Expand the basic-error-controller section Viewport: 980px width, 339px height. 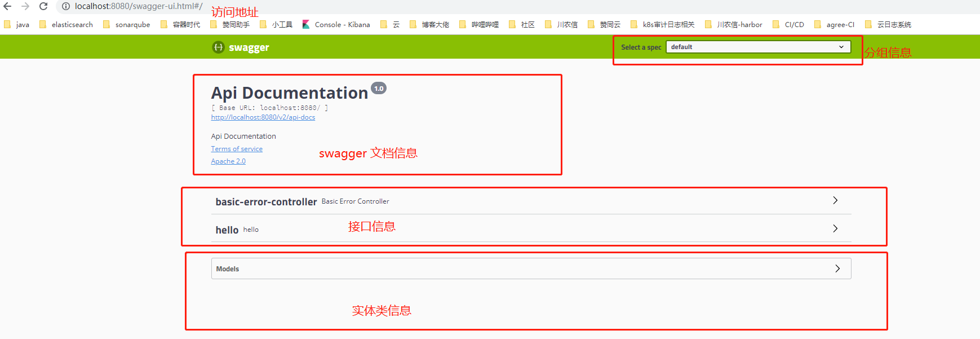pyautogui.click(x=531, y=201)
